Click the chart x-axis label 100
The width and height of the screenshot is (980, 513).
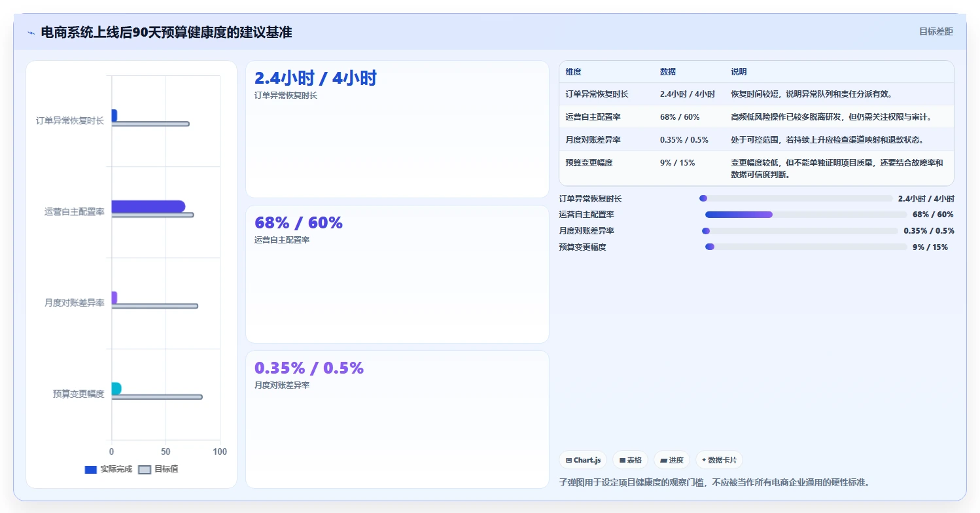(220, 452)
